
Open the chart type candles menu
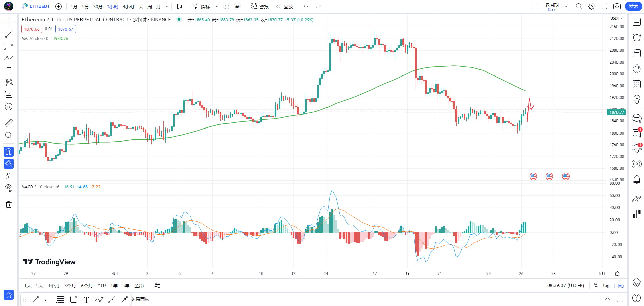[x=179, y=6]
